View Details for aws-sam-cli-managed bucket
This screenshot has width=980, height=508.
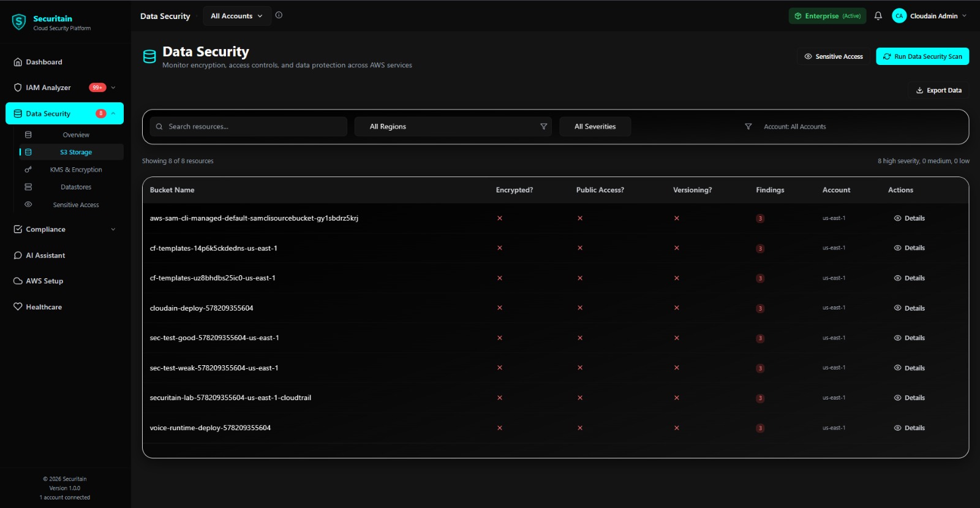(x=910, y=218)
